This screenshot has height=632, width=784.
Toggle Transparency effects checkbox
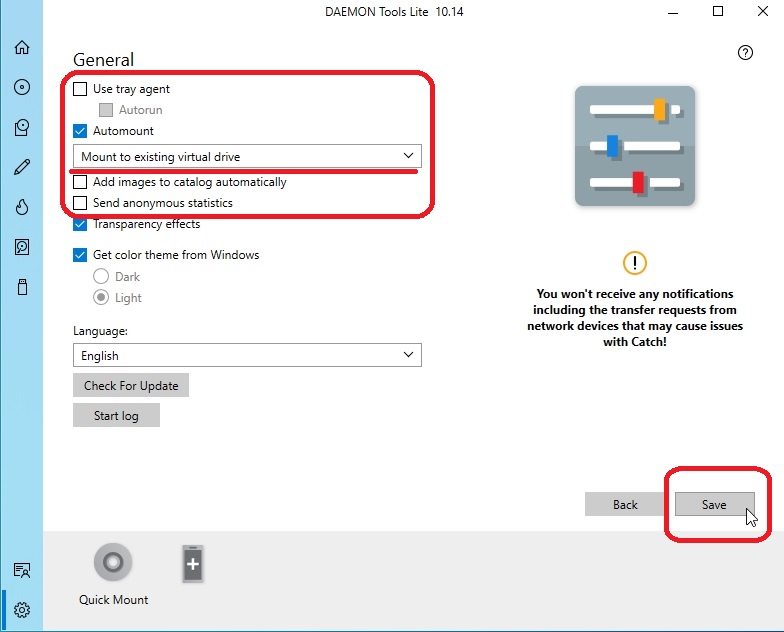click(x=80, y=224)
